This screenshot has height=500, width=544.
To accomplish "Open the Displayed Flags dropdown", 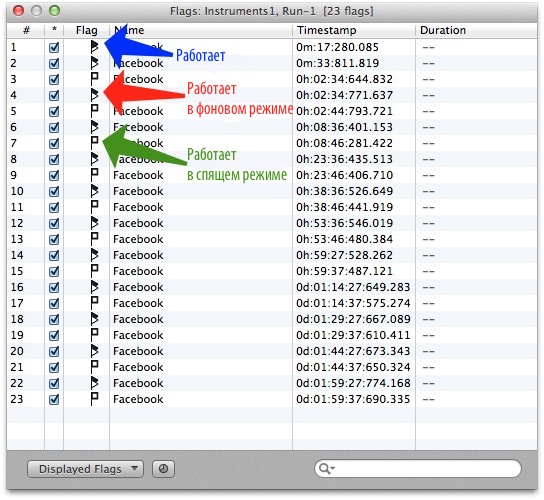I will click(85, 469).
